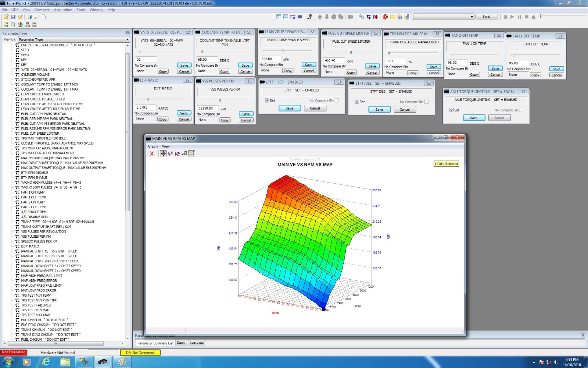Select FUEL CUT SPEED LIMITER in parameter tree

(40, 134)
